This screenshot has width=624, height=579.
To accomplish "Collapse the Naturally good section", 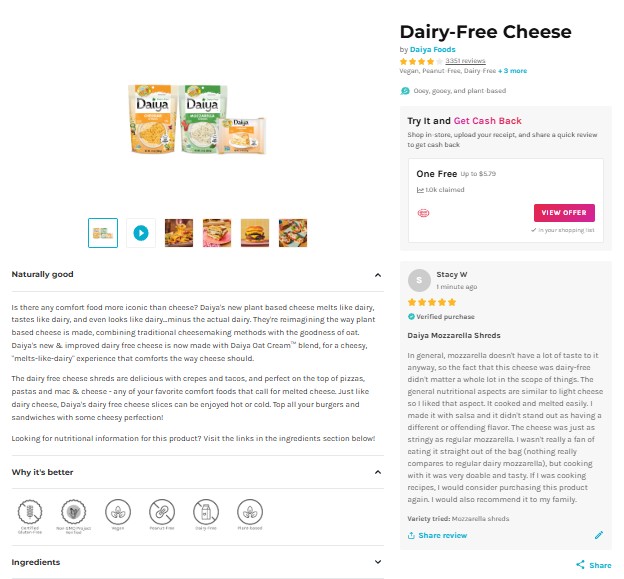I will click(377, 274).
